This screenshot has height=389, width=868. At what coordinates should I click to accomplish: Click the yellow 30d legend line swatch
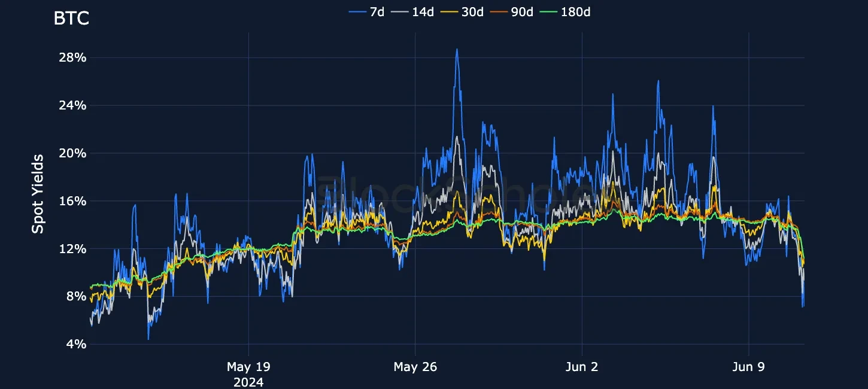click(451, 11)
